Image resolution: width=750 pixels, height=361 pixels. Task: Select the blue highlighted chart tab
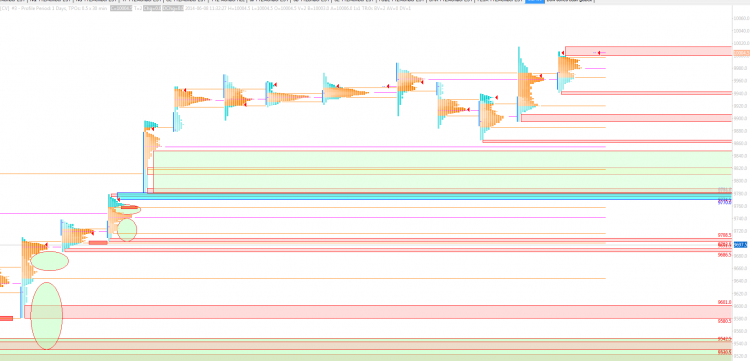pos(534,1)
